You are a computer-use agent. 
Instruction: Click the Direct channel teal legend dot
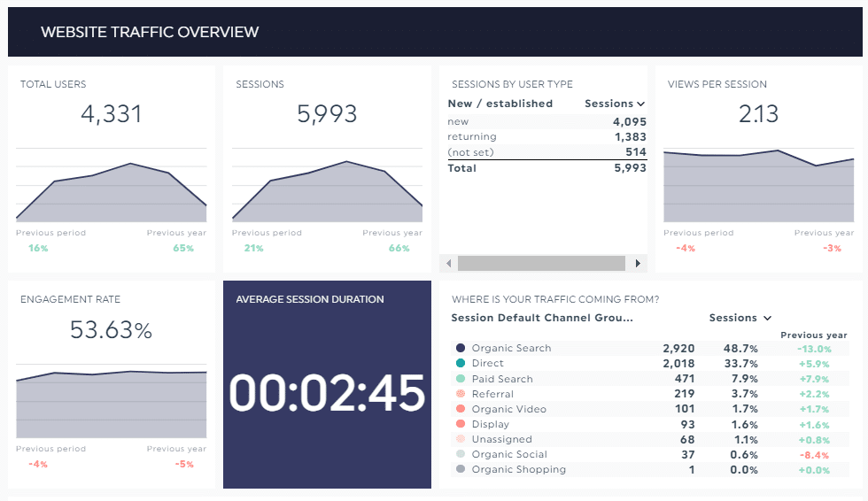pyautogui.click(x=460, y=364)
